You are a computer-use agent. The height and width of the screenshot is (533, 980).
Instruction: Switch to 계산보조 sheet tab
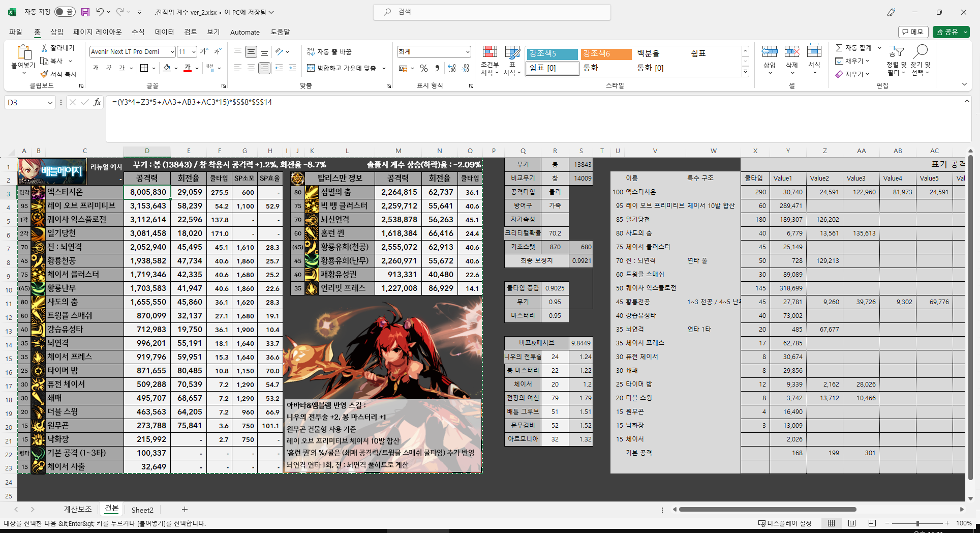pos(78,509)
